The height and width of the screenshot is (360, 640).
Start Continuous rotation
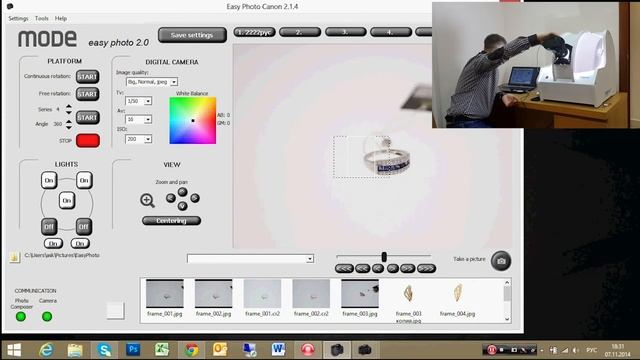[x=87, y=77]
